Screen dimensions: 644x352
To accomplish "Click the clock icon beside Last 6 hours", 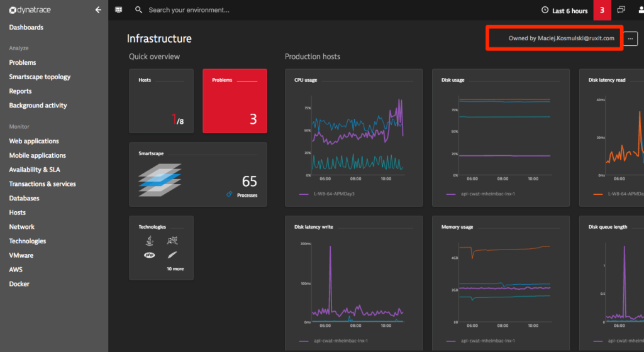I will [545, 10].
